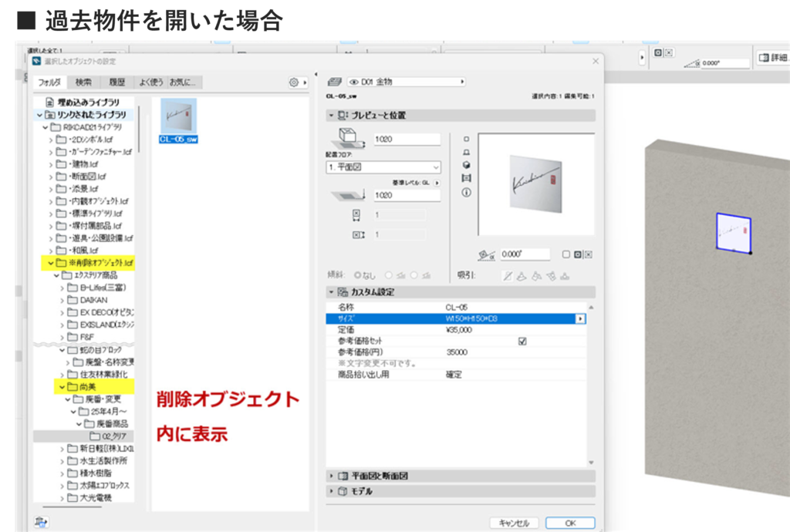Click the folder icon of RIKCAD21ライブラリ
790x532 pixels.
[x=56, y=127]
